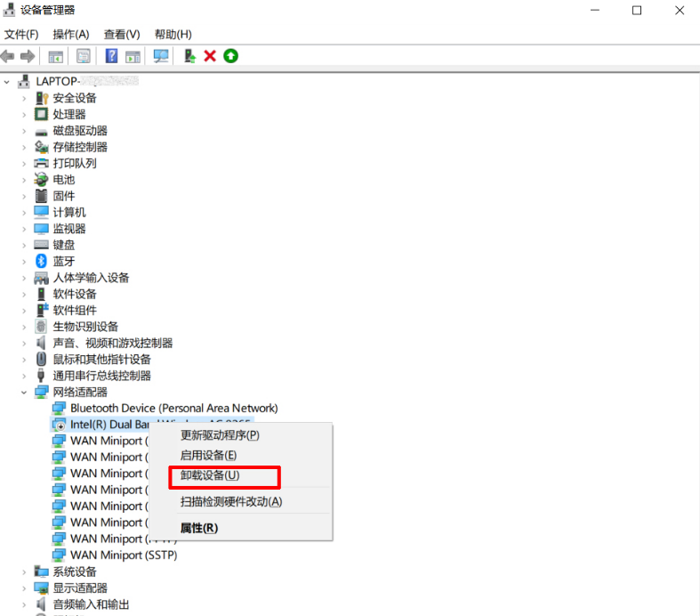Screen dimensions: 700x616
Task: Open the Properties toolbar icon
Action: point(83,56)
